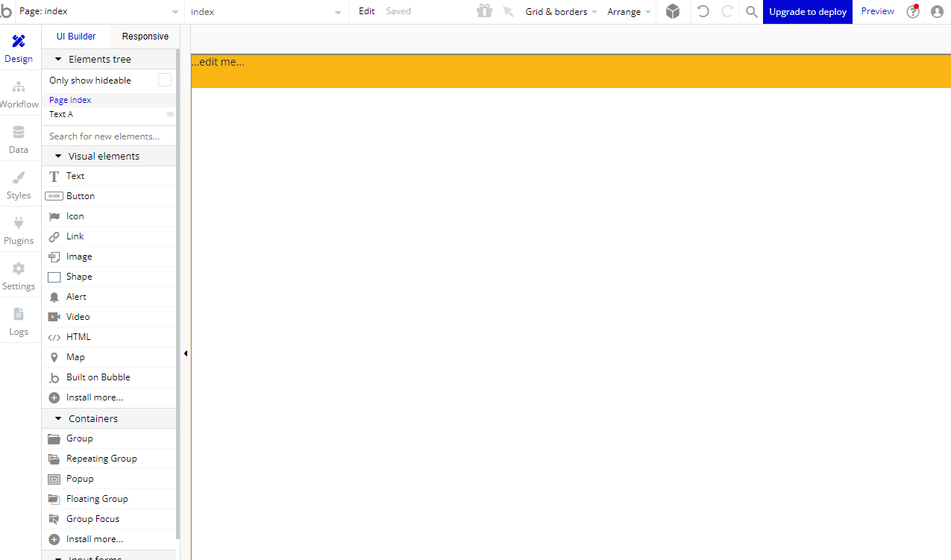Click the Upgrade to deploy button
This screenshot has width=951, height=560.
pos(807,12)
